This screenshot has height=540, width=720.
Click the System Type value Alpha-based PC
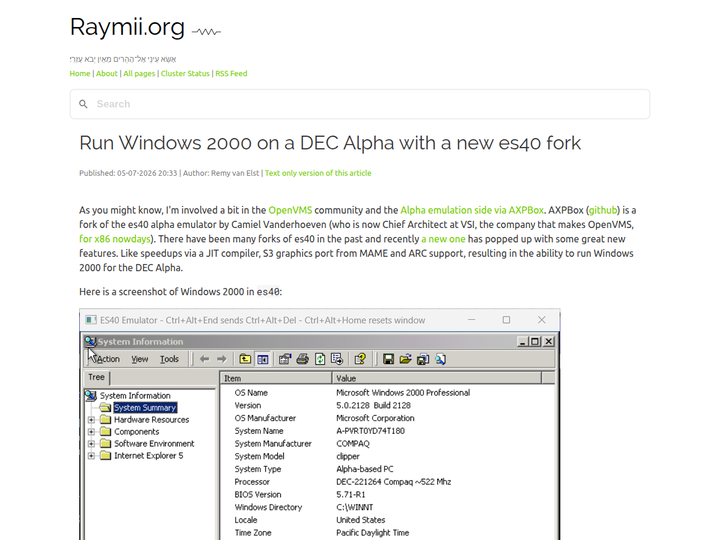[x=365, y=469]
